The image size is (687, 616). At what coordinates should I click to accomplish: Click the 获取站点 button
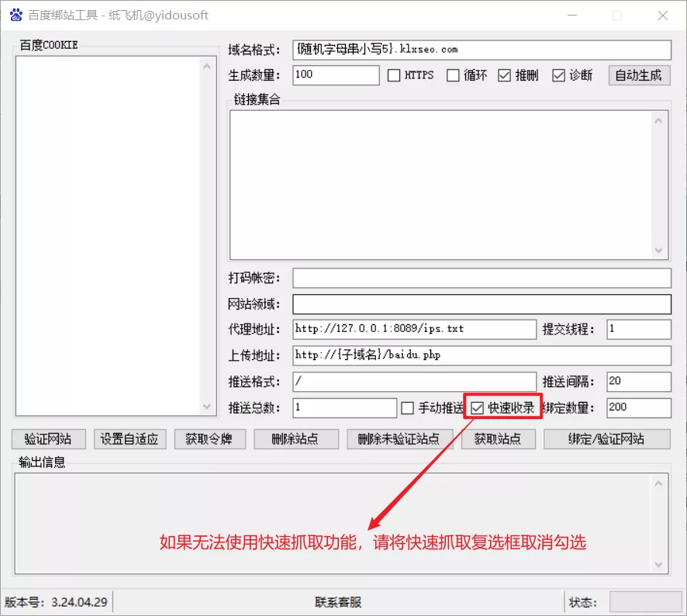pos(498,439)
